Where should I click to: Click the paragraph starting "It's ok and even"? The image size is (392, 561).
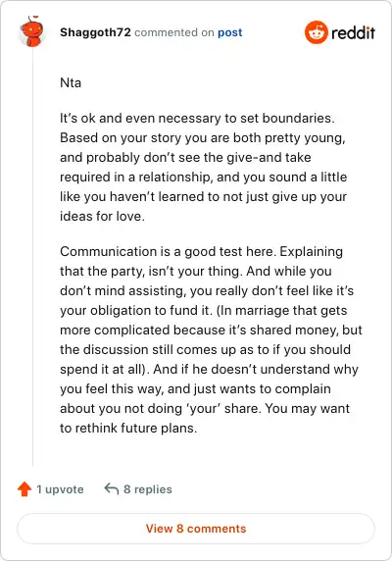click(203, 167)
